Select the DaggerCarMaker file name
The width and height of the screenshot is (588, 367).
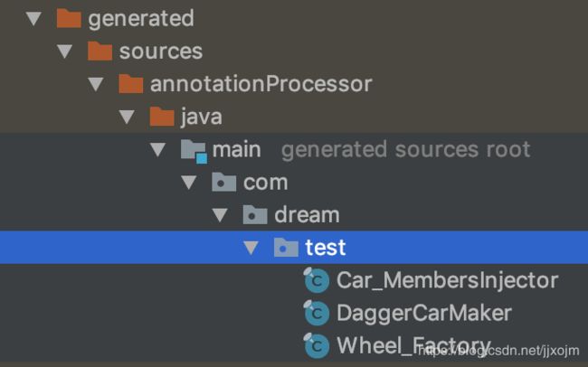(x=424, y=314)
